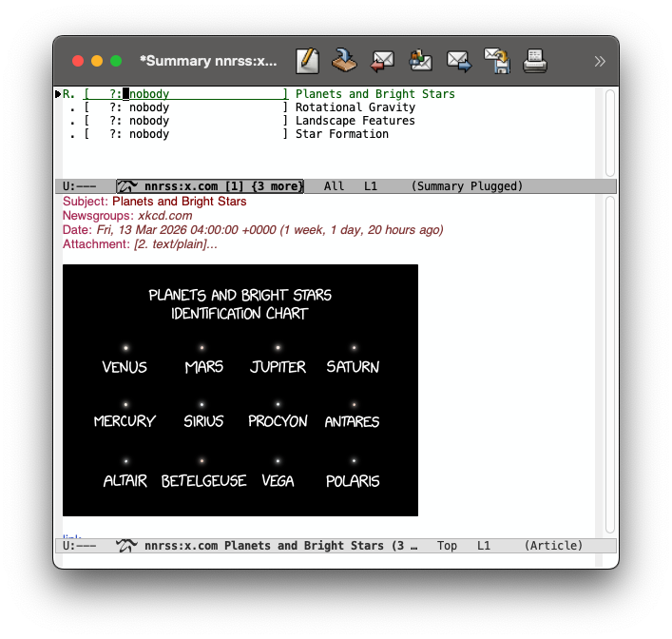Select the Landscape Features summary line

pyautogui.click(x=355, y=121)
